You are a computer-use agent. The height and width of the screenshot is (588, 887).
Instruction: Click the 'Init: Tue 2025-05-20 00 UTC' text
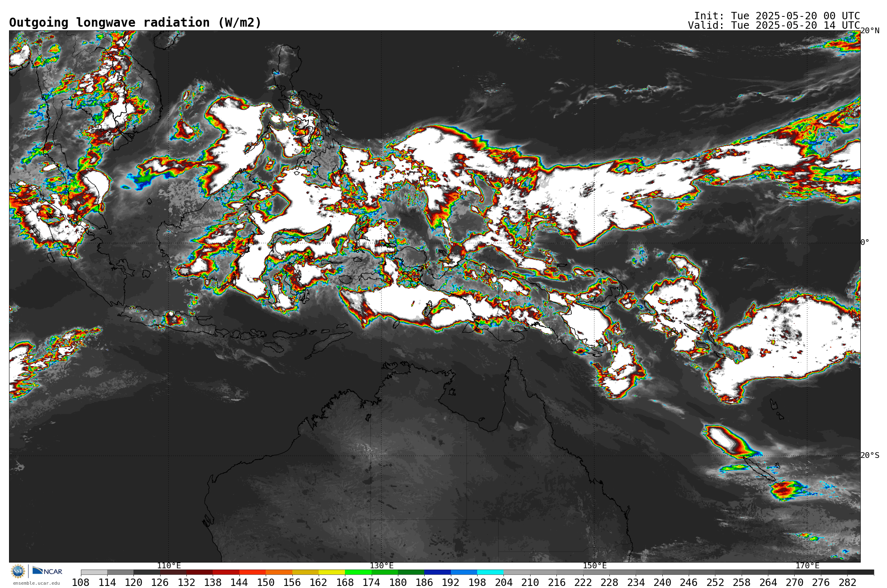777,16
